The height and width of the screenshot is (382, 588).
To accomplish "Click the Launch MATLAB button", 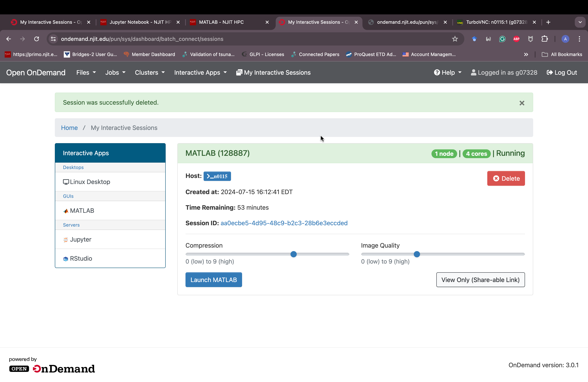I will [x=214, y=280].
